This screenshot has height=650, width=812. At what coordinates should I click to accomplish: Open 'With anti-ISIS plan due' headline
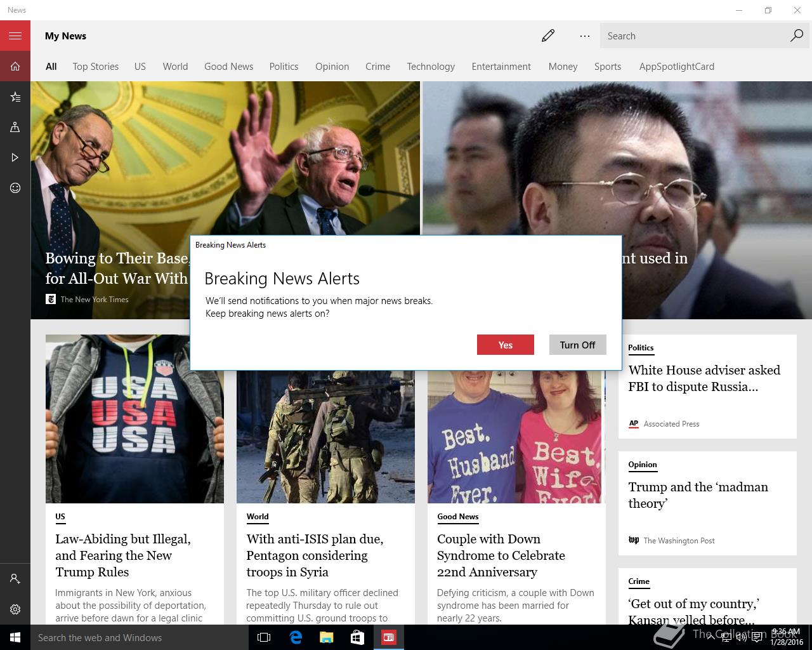pos(315,555)
